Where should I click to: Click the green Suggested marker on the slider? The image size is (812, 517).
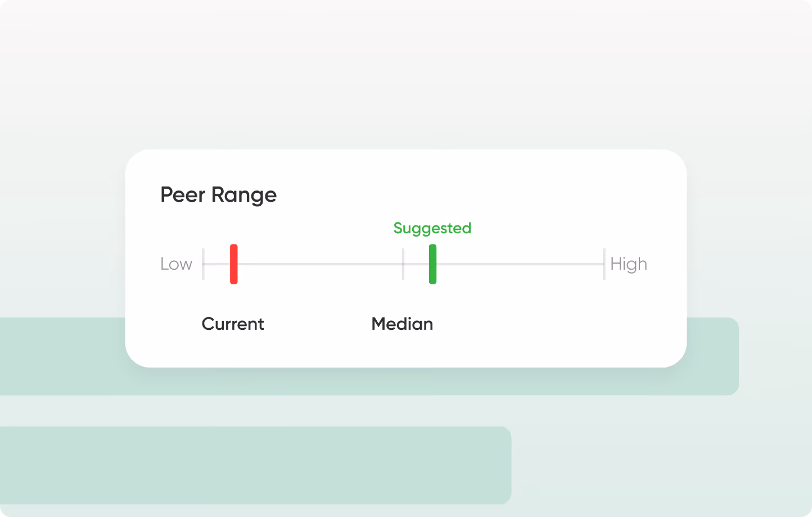pos(432,264)
